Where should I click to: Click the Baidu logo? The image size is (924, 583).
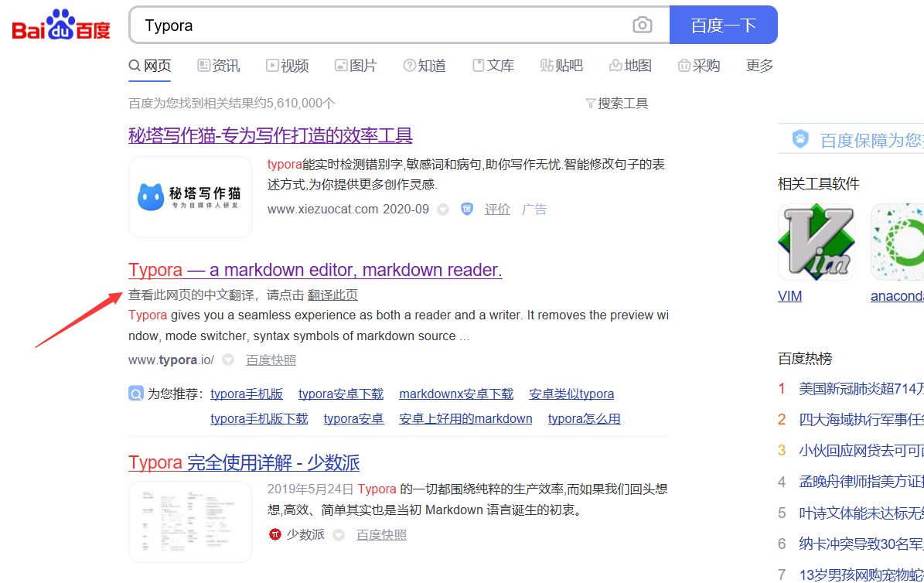[x=60, y=25]
